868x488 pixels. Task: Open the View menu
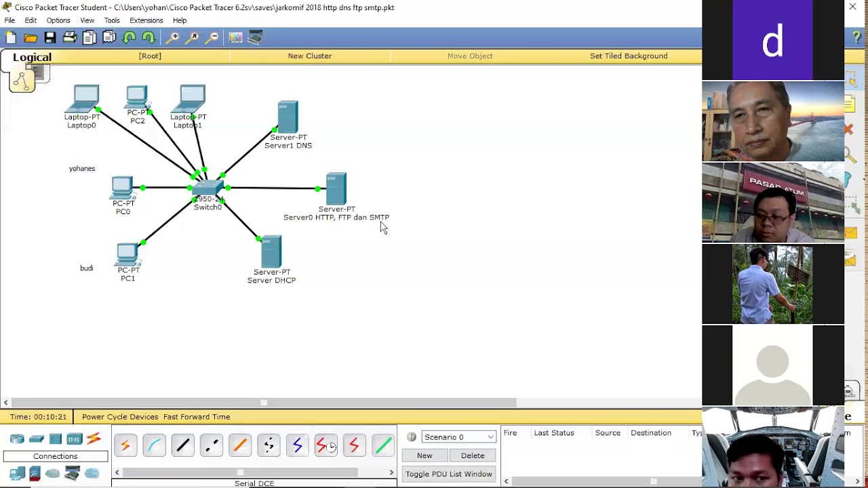click(x=87, y=20)
